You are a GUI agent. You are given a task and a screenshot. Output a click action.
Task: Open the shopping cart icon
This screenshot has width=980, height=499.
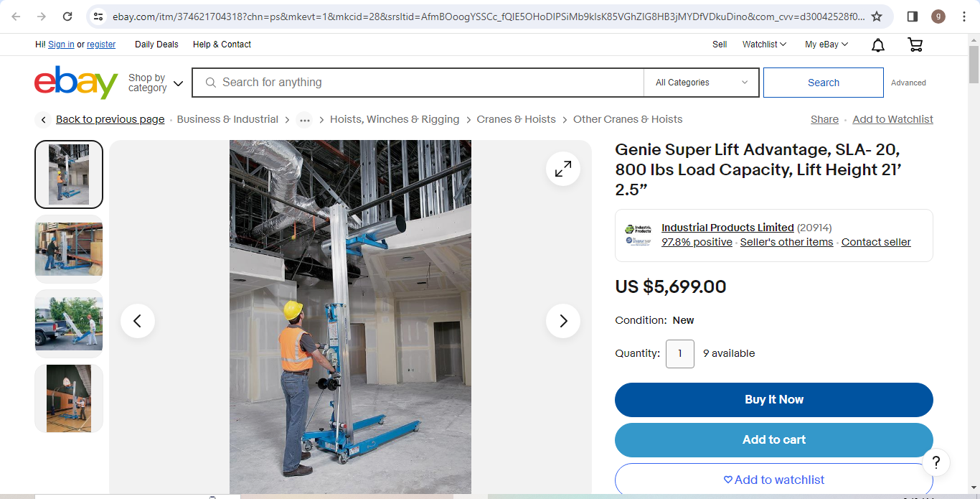(x=915, y=45)
